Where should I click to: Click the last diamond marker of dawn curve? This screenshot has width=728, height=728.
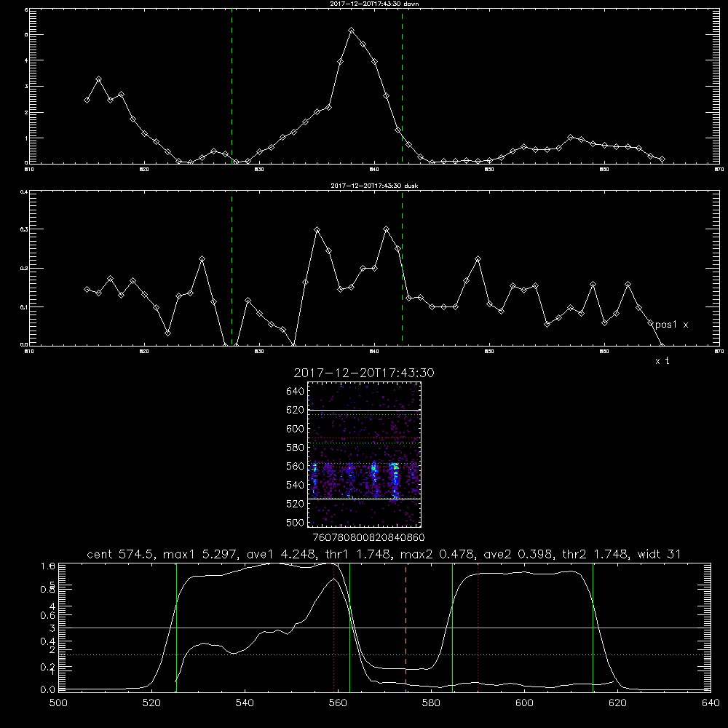[x=662, y=159]
